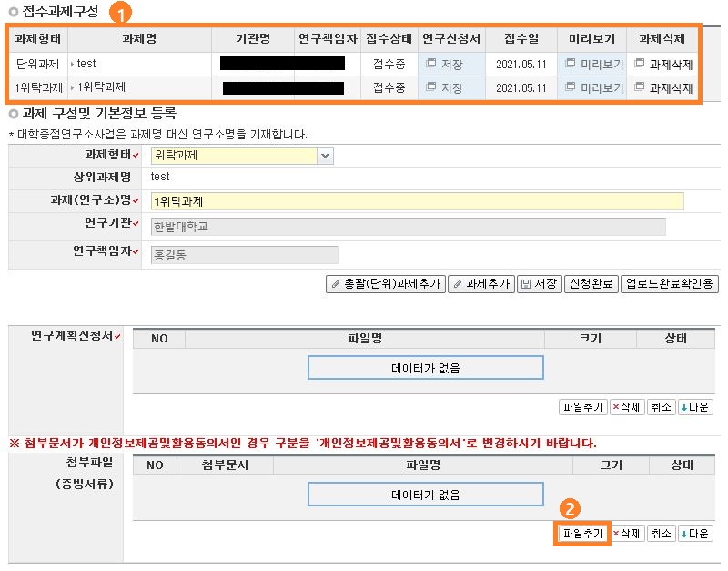Click 삭제 in 연구계획신청서 section
728x571 pixels.
tap(626, 407)
